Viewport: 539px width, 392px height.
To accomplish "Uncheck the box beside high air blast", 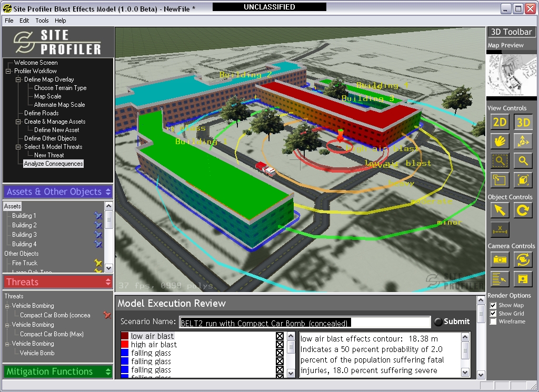I will (280, 344).
